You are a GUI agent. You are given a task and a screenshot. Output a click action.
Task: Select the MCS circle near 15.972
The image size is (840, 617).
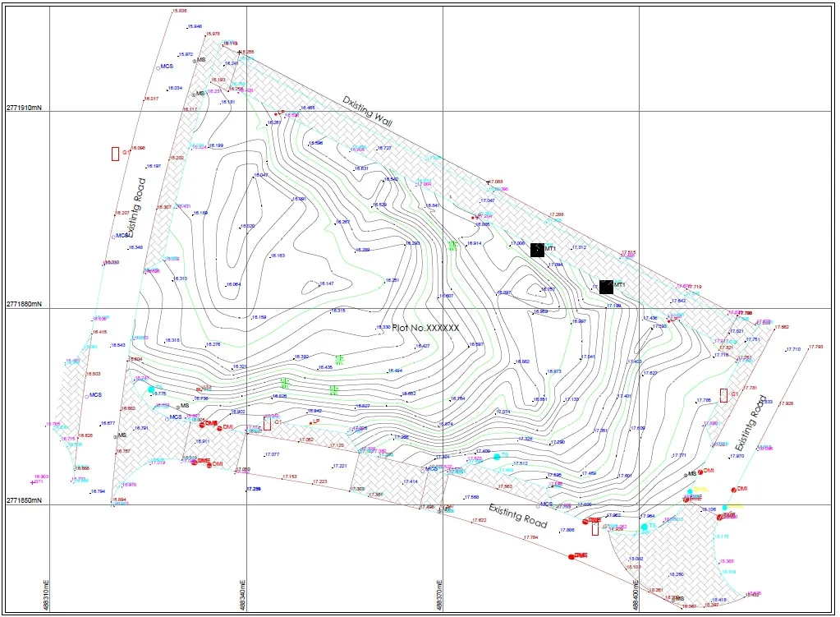point(158,67)
